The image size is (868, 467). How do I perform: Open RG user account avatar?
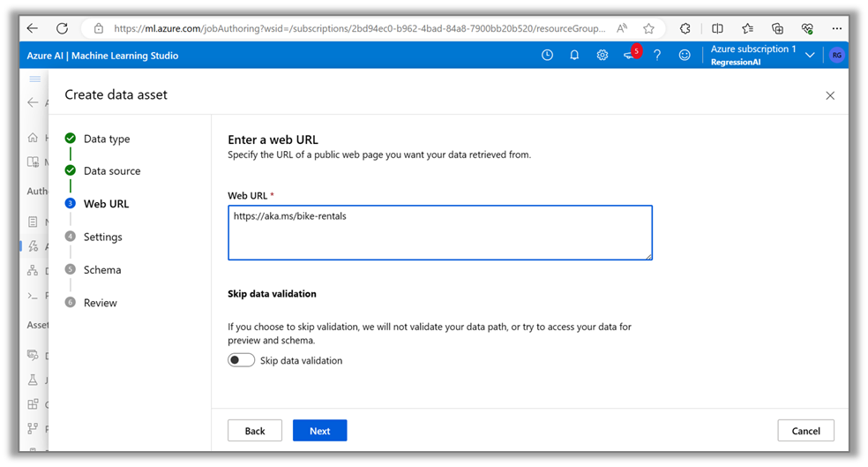coord(837,55)
